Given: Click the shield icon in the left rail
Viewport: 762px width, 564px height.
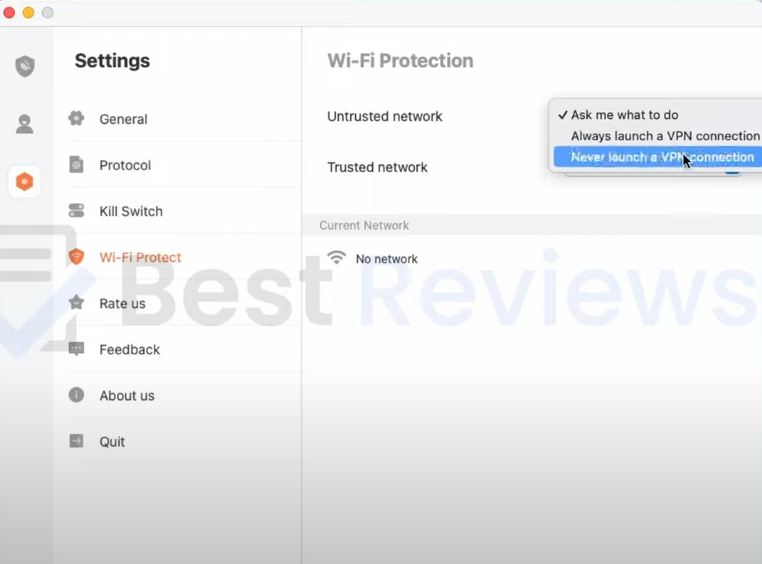Looking at the screenshot, I should point(25,66).
